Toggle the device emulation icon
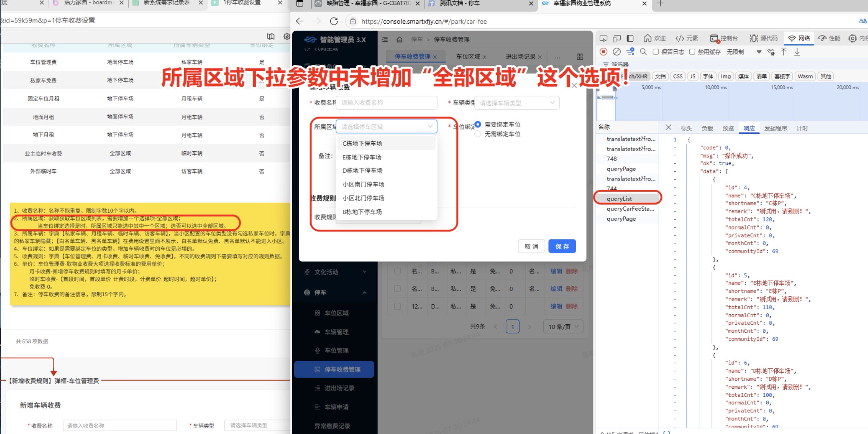Screen dimensions: 868x434 [x=617, y=38]
